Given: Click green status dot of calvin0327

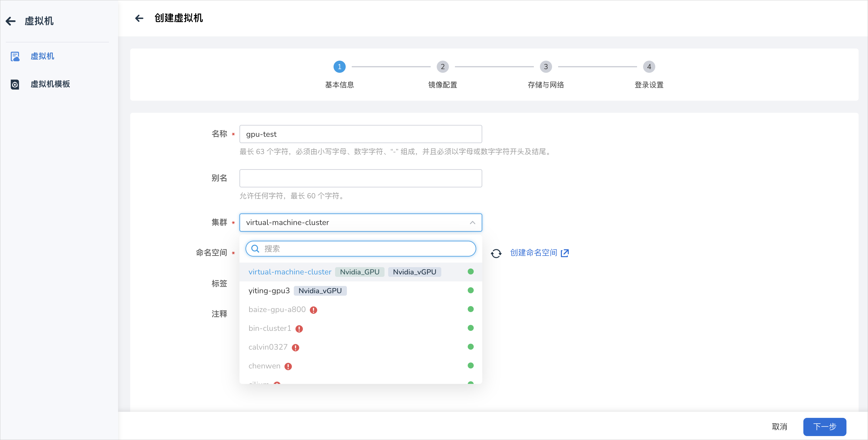Looking at the screenshot, I should (471, 347).
